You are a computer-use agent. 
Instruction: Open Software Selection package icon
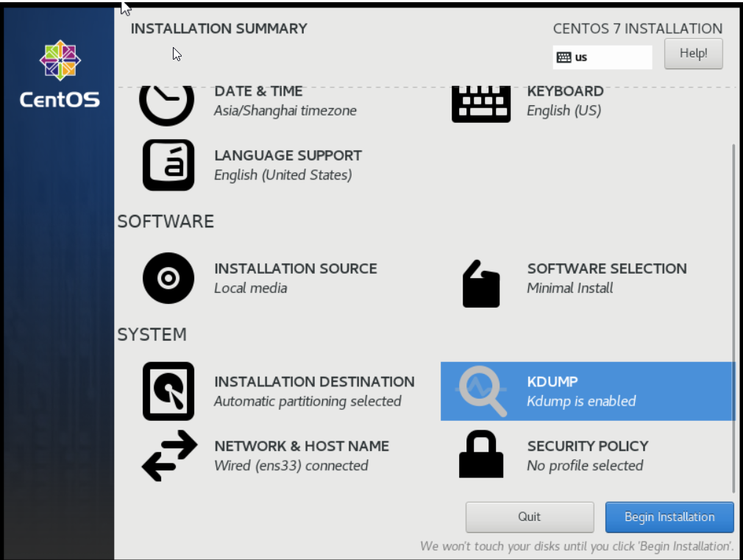click(x=481, y=283)
